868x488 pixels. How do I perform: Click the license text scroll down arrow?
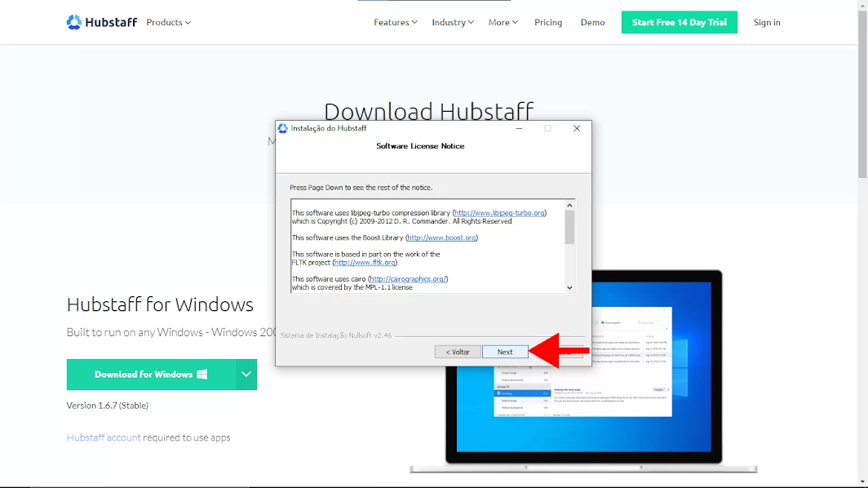tap(569, 287)
